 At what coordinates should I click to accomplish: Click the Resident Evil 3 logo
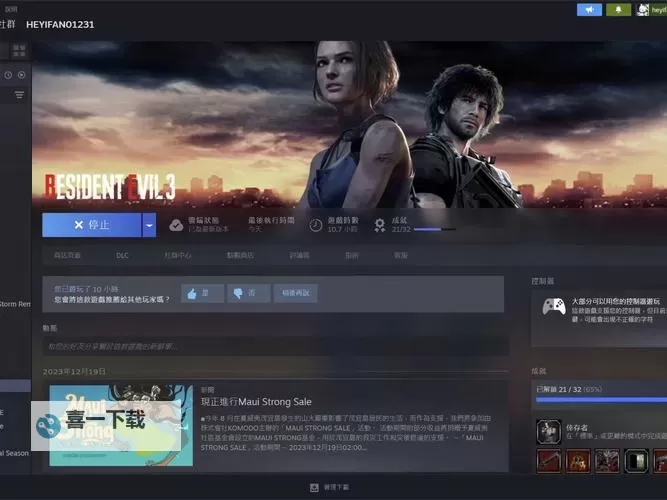(110, 186)
